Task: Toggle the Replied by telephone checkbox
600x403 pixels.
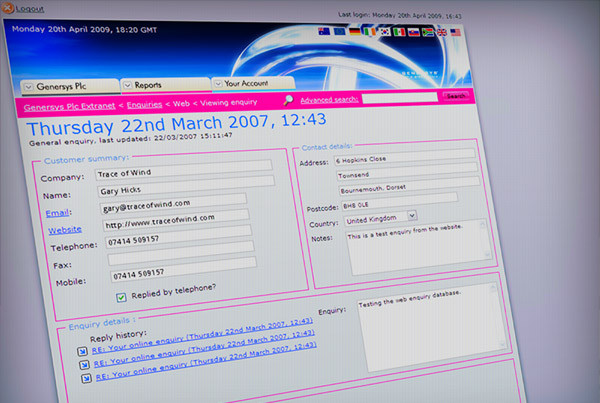Action: [121, 296]
